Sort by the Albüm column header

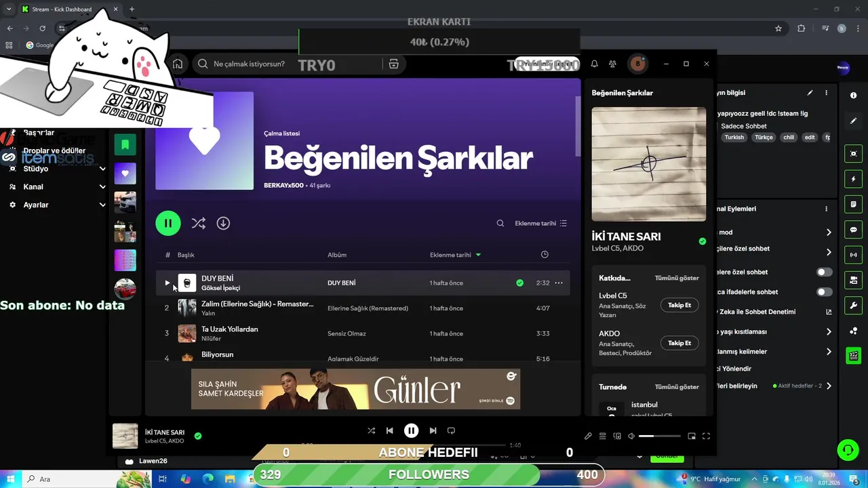point(337,255)
